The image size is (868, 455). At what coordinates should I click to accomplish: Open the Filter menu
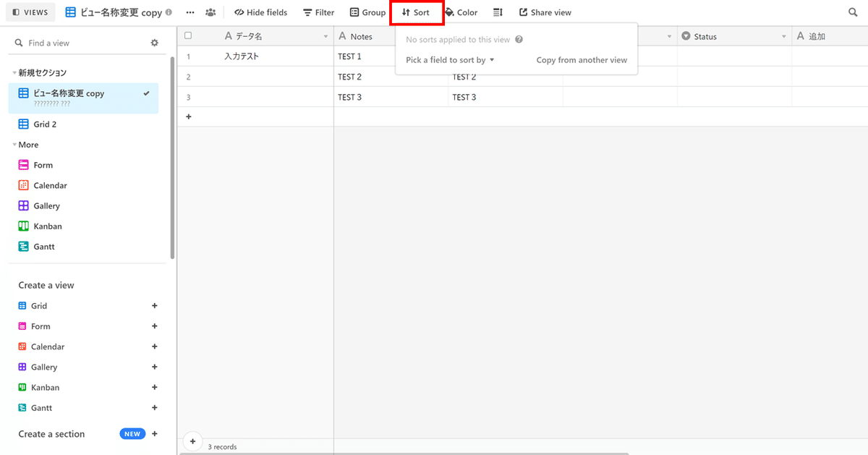(318, 12)
